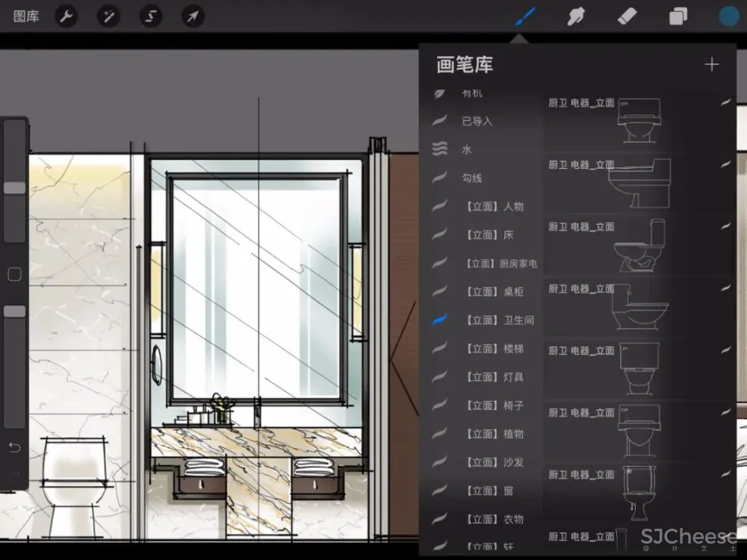The height and width of the screenshot is (560, 747).
Task: Return to 图库 gallery
Action: tap(26, 16)
